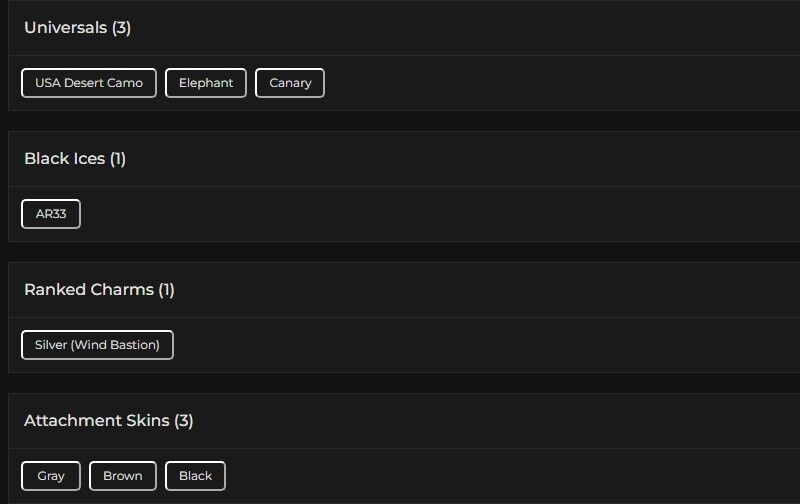This screenshot has width=800, height=504.
Task: Click the Silver (Wind Bastion) charm tag
Action: click(97, 345)
